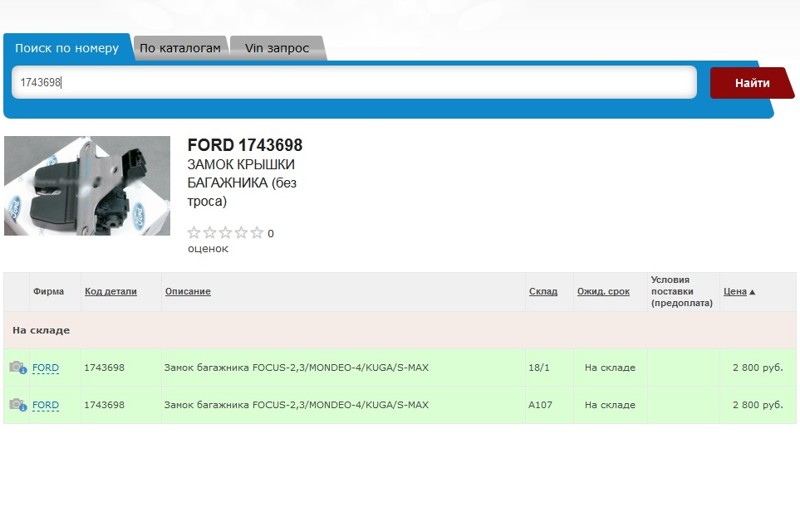Click part code 1743698 in the 18/1 row
The image size is (800, 521).
(104, 367)
